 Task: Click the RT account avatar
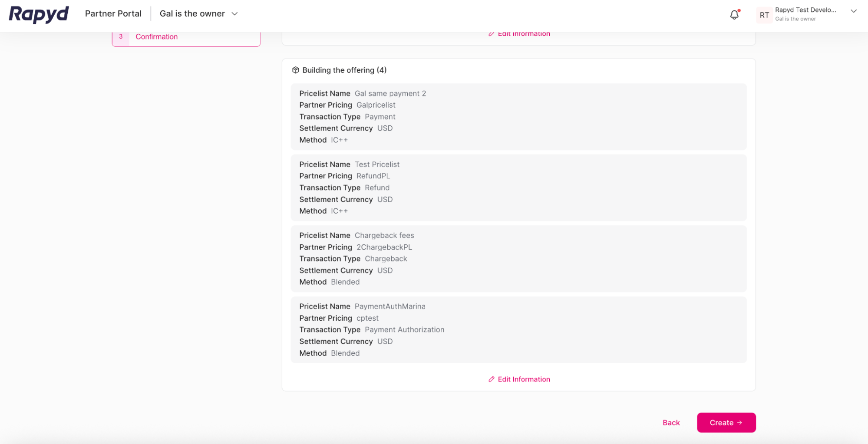(x=764, y=15)
